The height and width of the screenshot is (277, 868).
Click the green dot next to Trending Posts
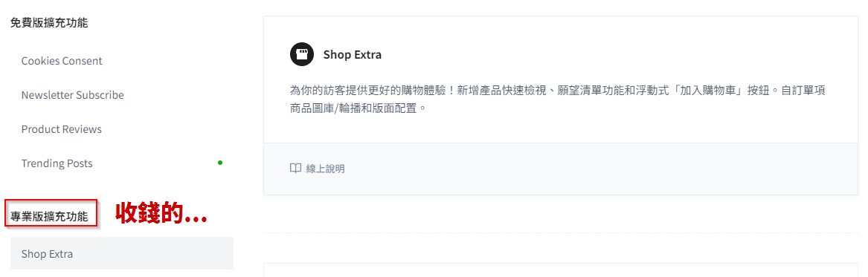[220, 163]
